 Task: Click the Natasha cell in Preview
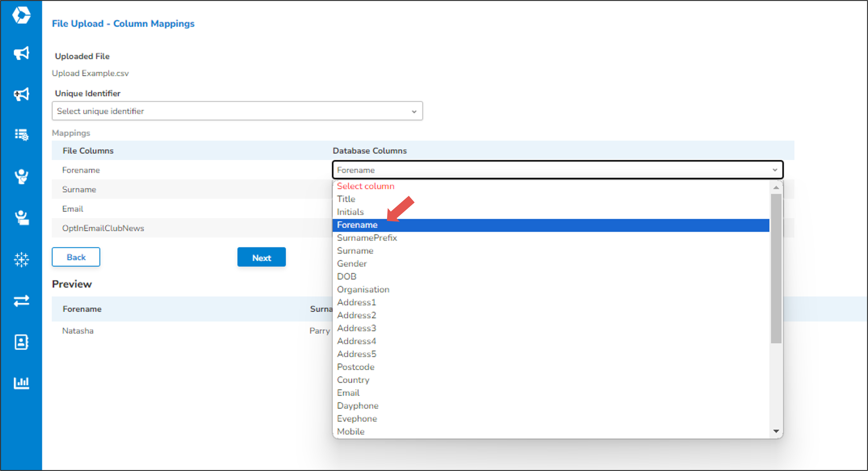[78, 331]
